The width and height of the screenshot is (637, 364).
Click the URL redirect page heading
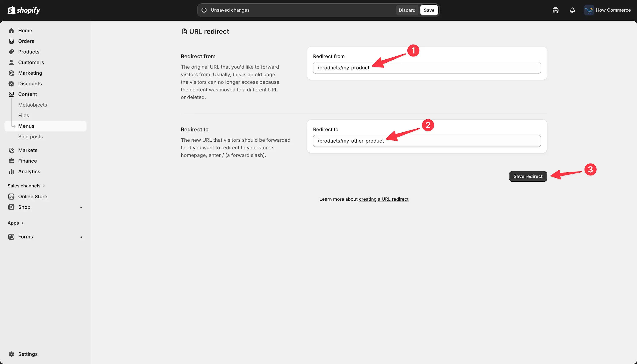[209, 32]
